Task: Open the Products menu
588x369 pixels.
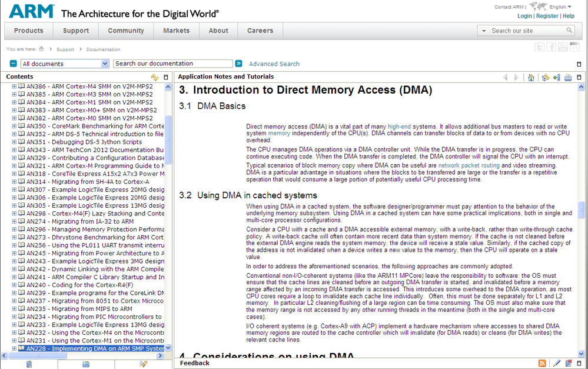Action: tap(28, 31)
